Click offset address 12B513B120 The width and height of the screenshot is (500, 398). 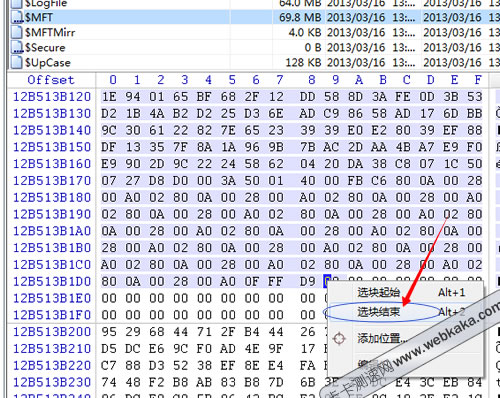52,97
